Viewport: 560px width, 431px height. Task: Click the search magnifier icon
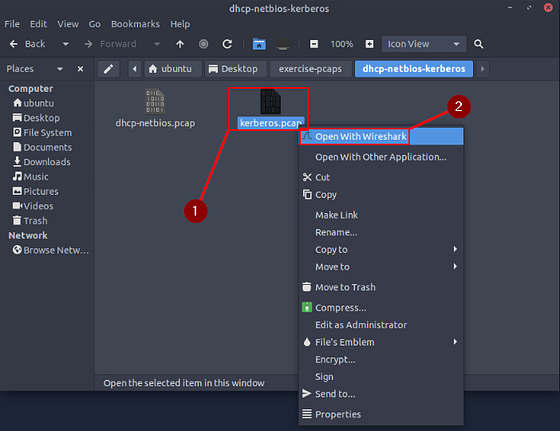[x=478, y=44]
